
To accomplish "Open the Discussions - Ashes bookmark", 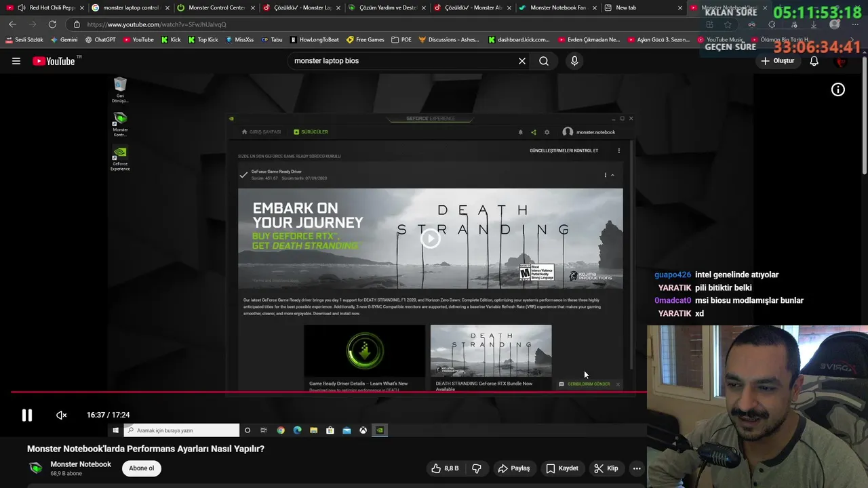I will pos(449,40).
